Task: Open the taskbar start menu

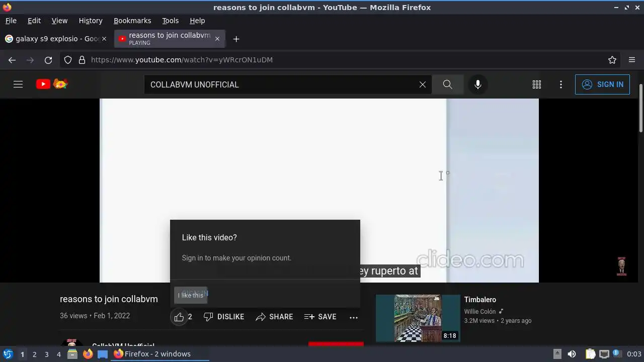Action: pos(8,354)
